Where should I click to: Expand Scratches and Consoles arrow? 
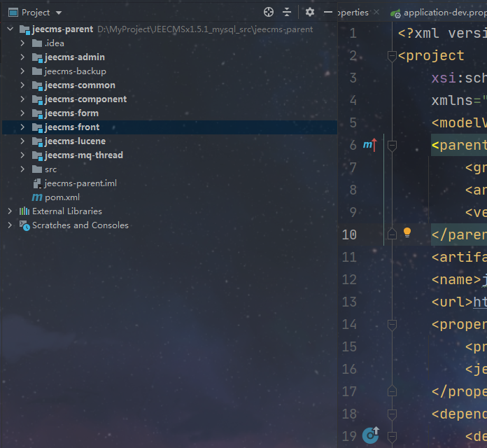pyautogui.click(x=10, y=225)
